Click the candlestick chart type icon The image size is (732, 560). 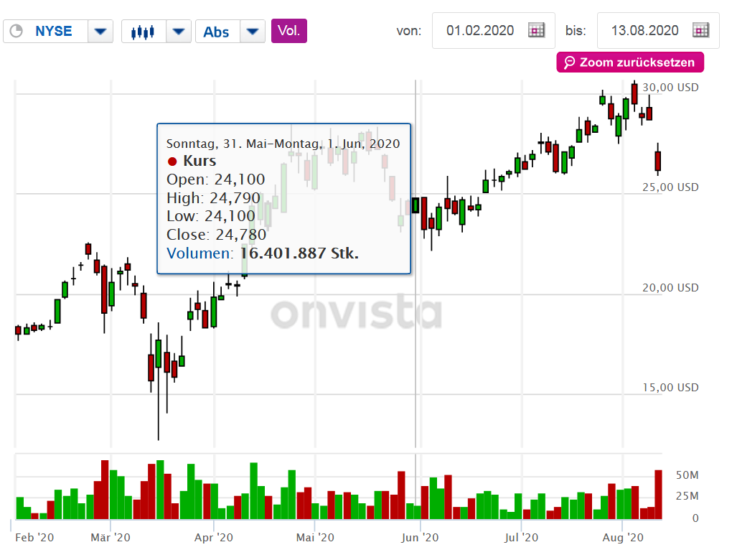click(143, 32)
